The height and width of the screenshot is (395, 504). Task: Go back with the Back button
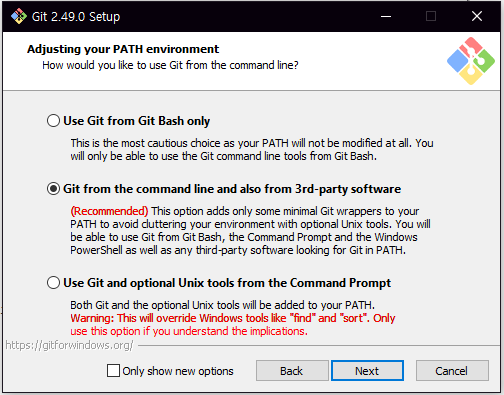[292, 370]
